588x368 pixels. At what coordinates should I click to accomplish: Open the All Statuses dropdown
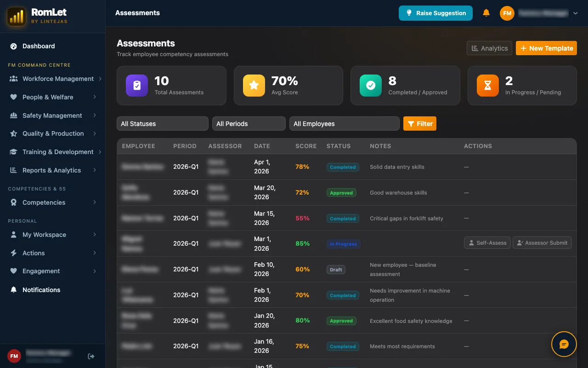coord(163,124)
